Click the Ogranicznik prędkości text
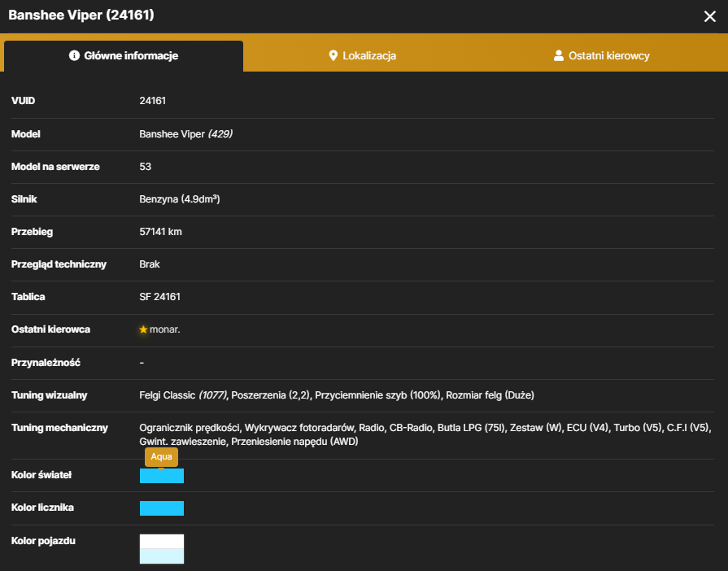 click(190, 428)
